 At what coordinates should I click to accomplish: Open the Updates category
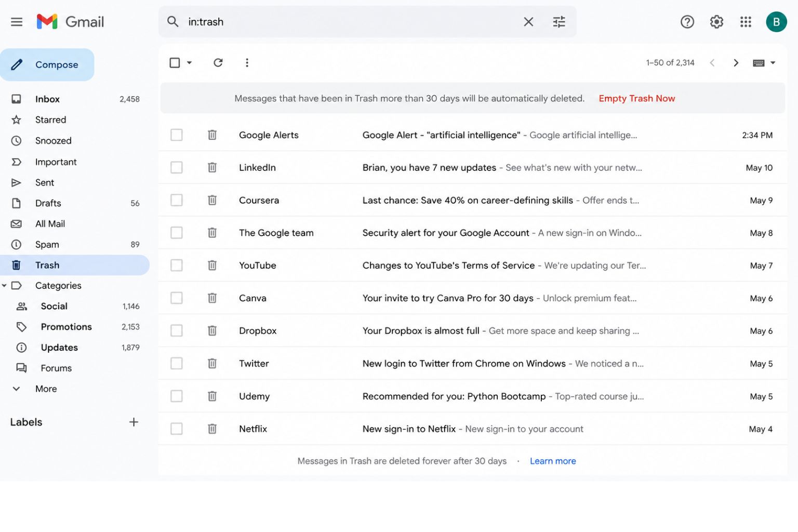(x=74, y=348)
